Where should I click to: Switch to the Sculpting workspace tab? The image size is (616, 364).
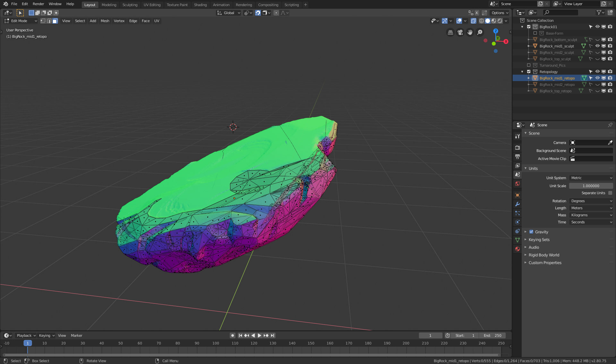pyautogui.click(x=130, y=5)
